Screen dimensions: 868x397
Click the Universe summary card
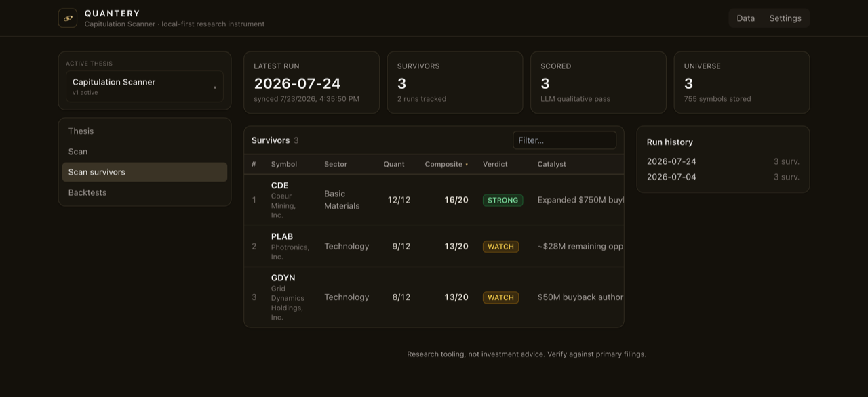point(742,83)
